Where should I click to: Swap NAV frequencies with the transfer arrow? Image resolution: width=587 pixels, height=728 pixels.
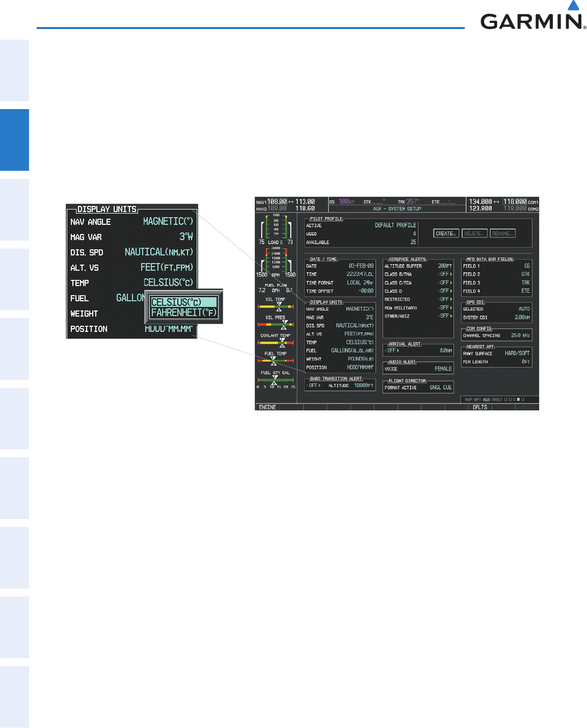pyautogui.click(x=291, y=202)
